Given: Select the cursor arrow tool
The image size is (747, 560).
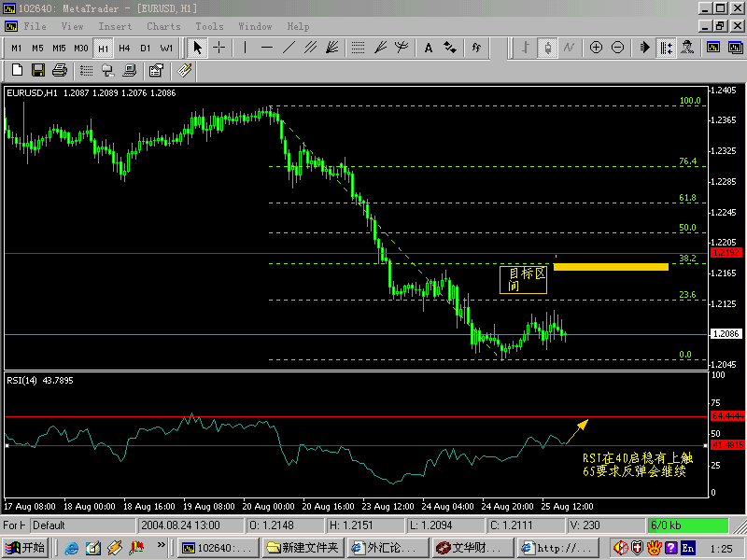Looking at the screenshot, I should click(197, 48).
